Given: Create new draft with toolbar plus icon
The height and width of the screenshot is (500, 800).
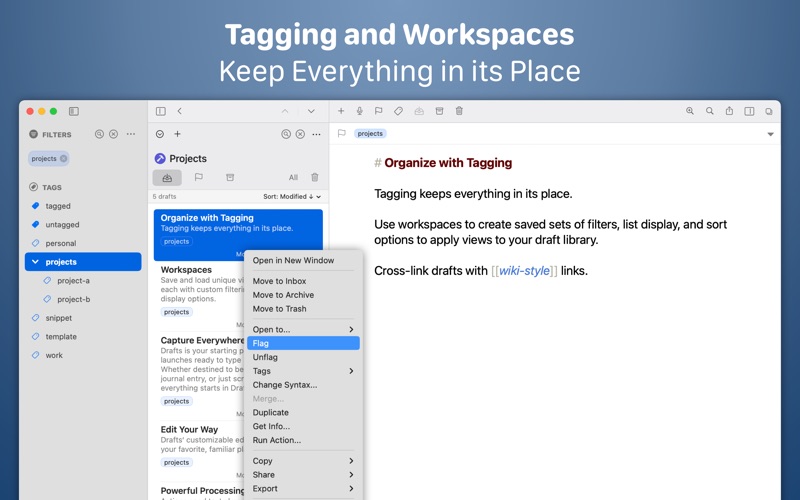Looking at the screenshot, I should 341,111.
